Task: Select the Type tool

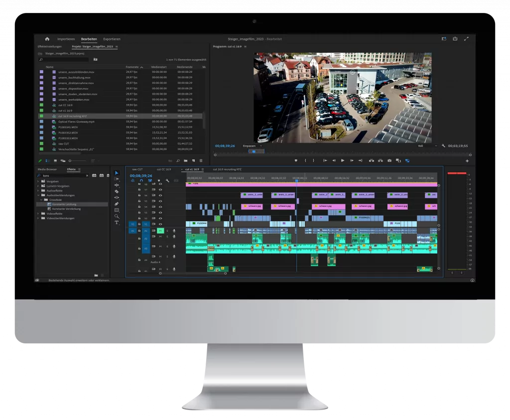Action: tap(117, 223)
